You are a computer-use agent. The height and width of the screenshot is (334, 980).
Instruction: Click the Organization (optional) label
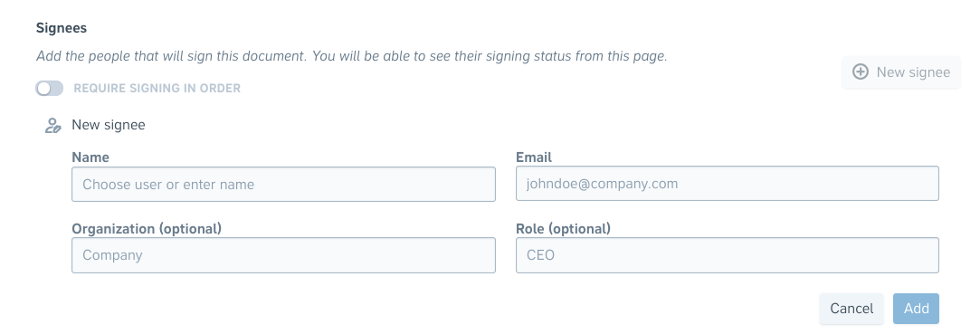point(147,228)
